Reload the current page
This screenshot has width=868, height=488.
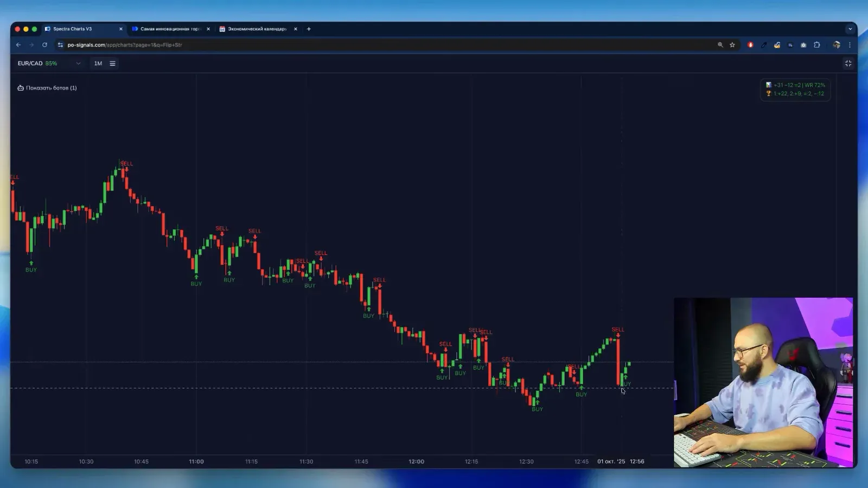pos(44,45)
